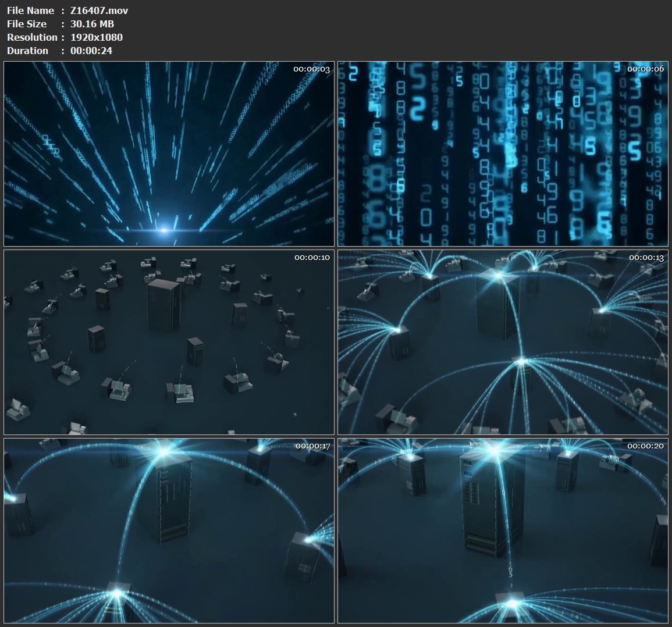Select the file name text Z16407.mov
This screenshot has width=672, height=627.
tap(99, 10)
